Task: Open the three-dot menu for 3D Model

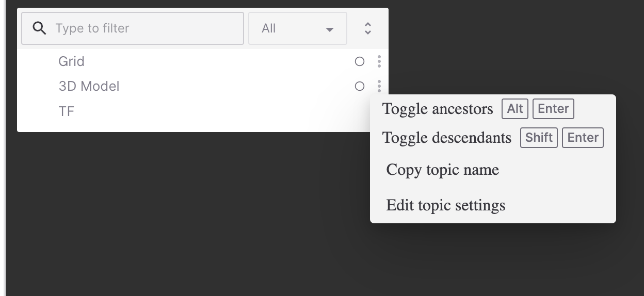Action: tap(379, 86)
